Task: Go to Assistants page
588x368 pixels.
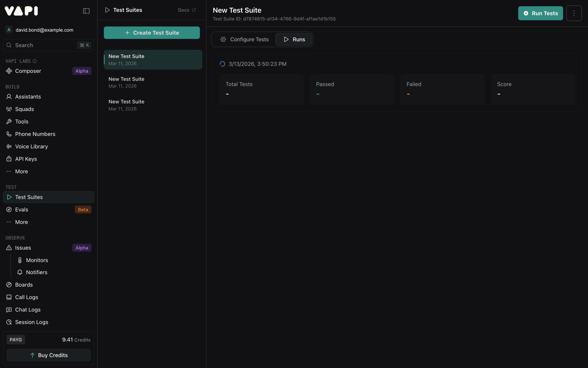Action: [48, 97]
